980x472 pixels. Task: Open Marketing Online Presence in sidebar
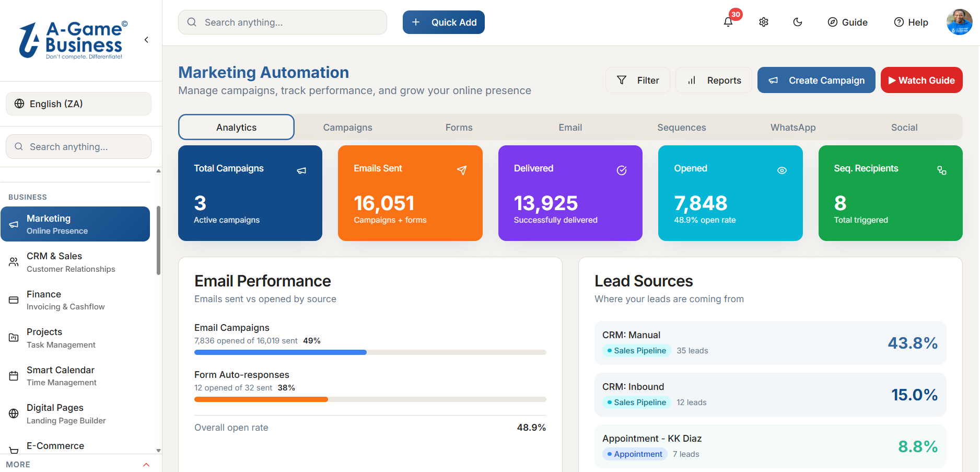click(75, 224)
